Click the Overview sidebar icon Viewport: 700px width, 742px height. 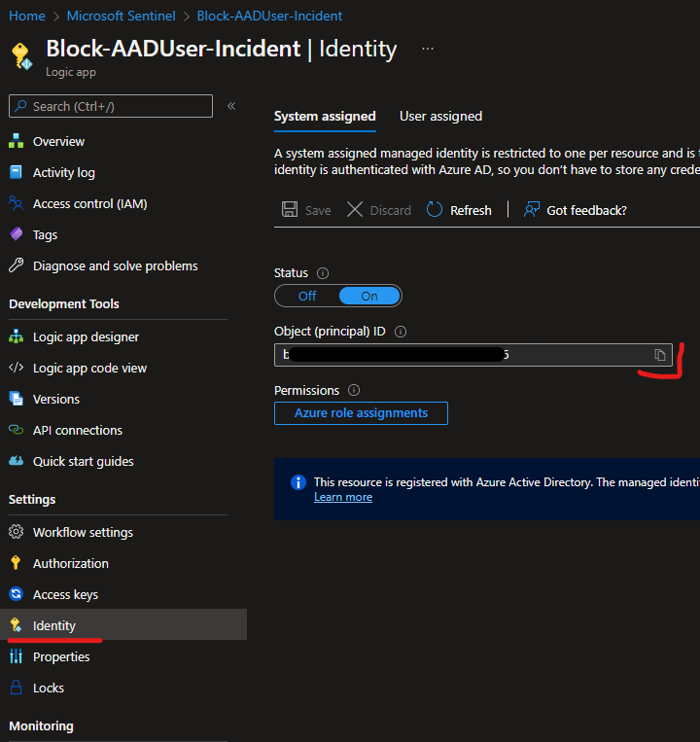(x=17, y=141)
